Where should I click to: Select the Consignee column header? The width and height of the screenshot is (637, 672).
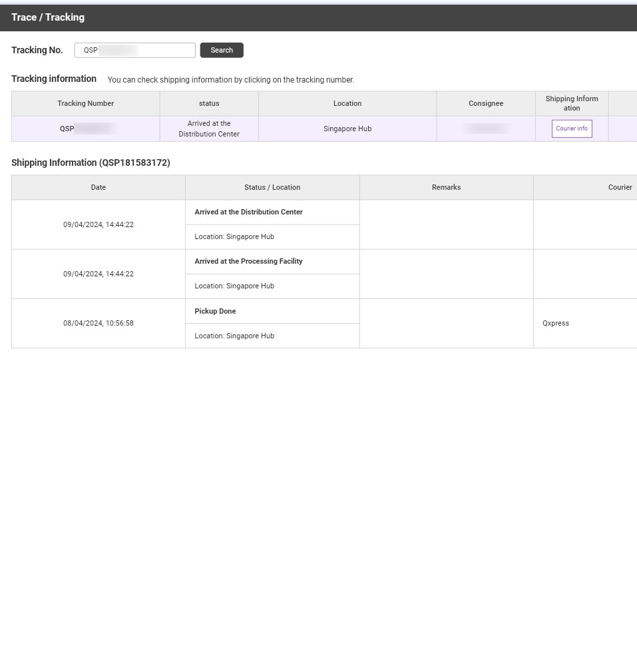[485, 103]
